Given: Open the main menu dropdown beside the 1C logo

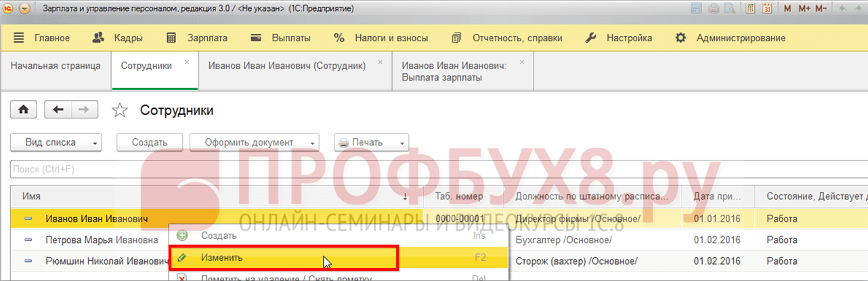Looking at the screenshot, I should coord(24,9).
